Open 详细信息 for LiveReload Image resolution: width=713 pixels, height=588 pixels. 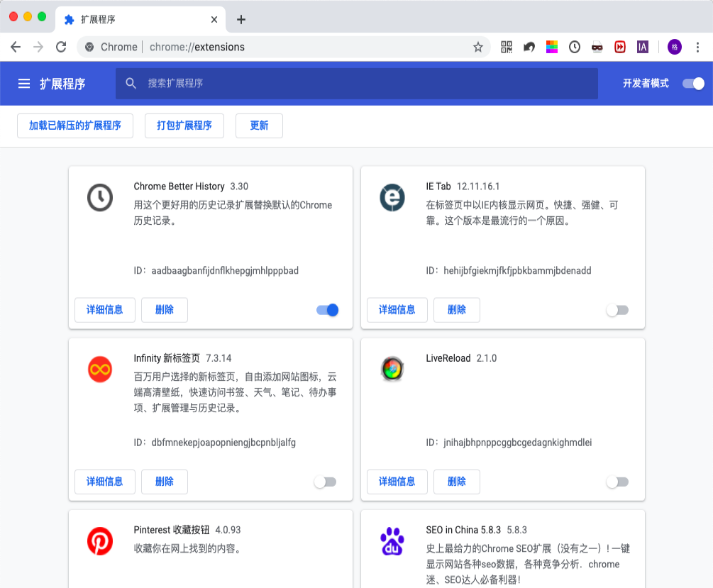pos(397,482)
